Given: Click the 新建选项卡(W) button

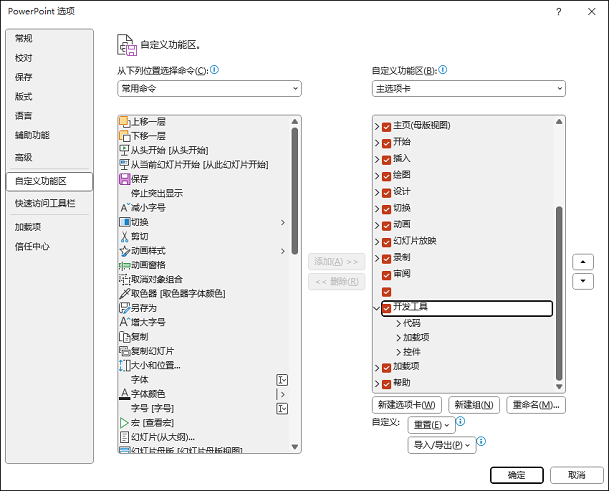Looking at the screenshot, I should tap(407, 405).
